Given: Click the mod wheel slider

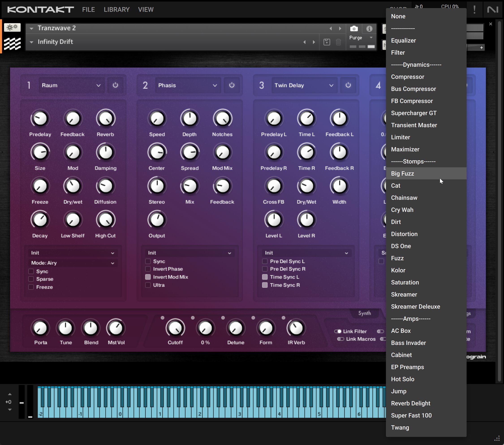Looking at the screenshot, I should point(30,402).
